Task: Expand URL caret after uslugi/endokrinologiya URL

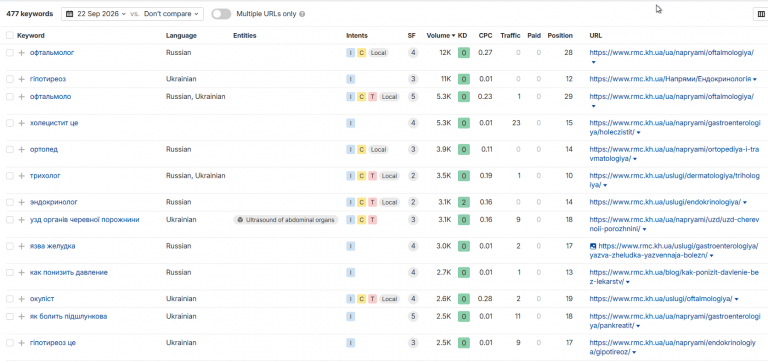Action: tap(745, 202)
